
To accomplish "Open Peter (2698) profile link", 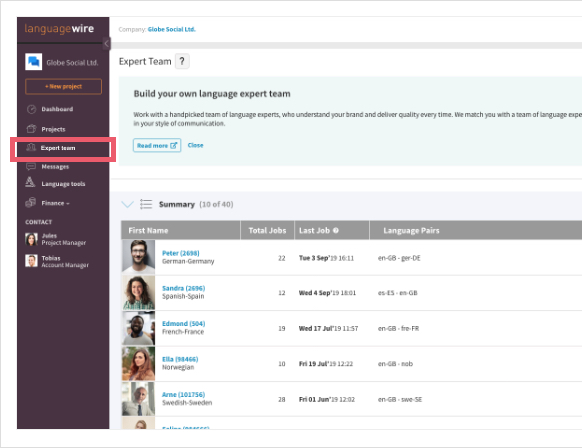I will [x=181, y=253].
